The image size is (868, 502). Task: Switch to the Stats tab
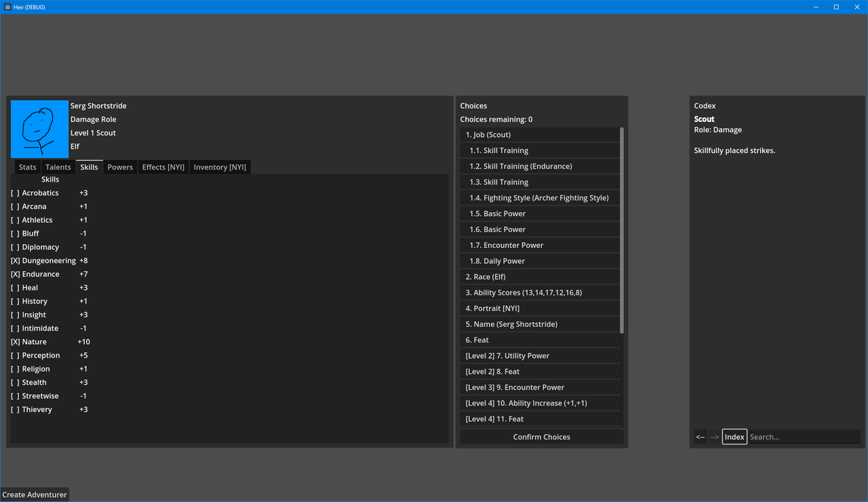pyautogui.click(x=28, y=167)
